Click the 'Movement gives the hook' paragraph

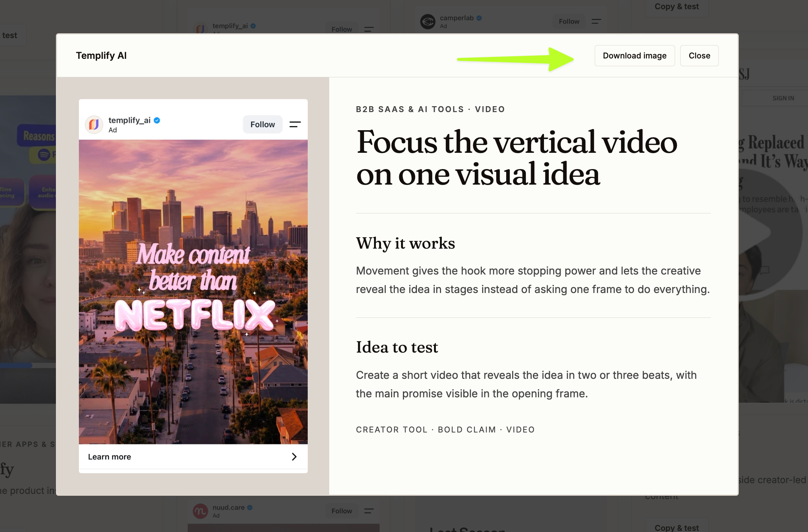point(533,280)
